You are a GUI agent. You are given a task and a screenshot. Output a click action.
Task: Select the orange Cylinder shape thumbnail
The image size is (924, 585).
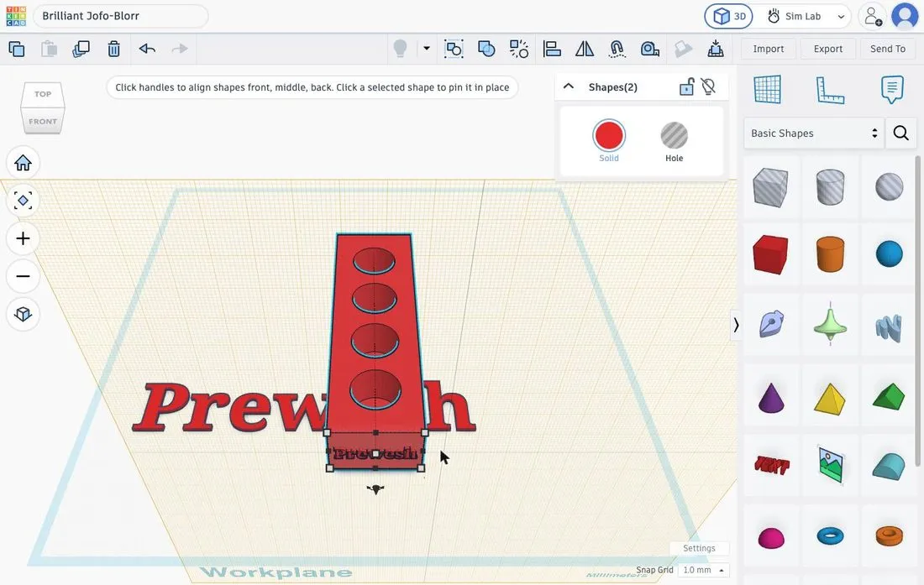pyautogui.click(x=830, y=254)
